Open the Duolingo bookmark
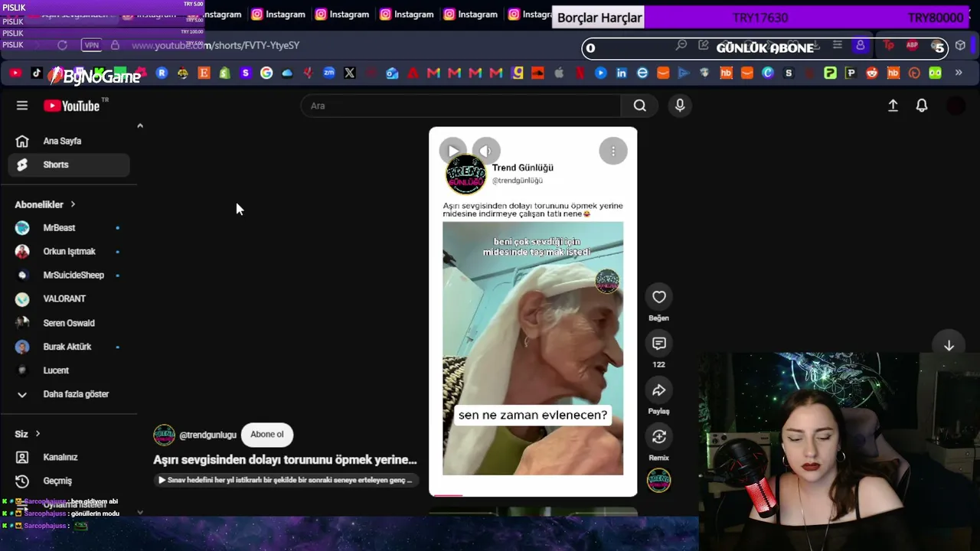980x551 pixels. coord(935,73)
